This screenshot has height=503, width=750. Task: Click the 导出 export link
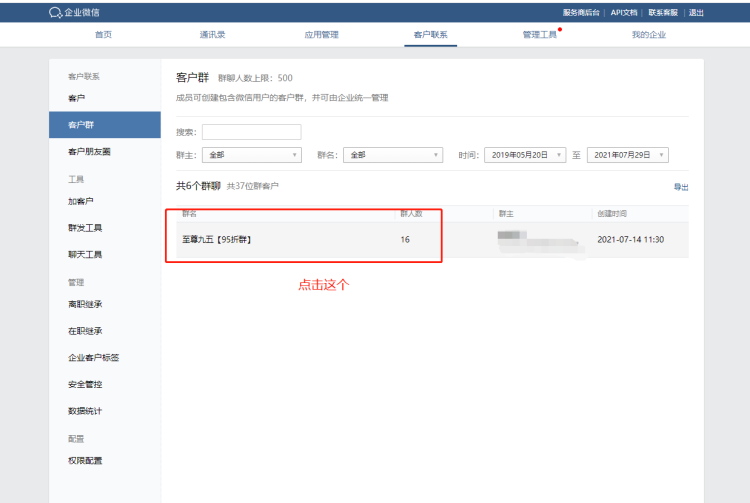[x=681, y=187]
